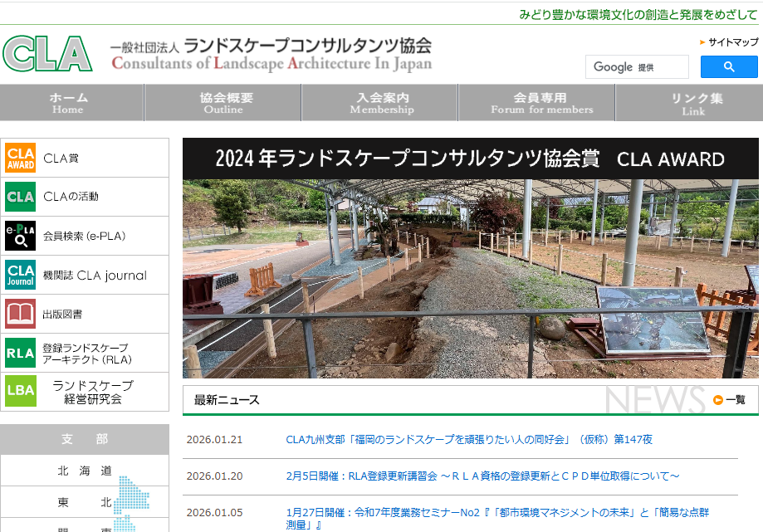Click the red book publications icon
This screenshot has height=532, width=763.
(x=21, y=314)
